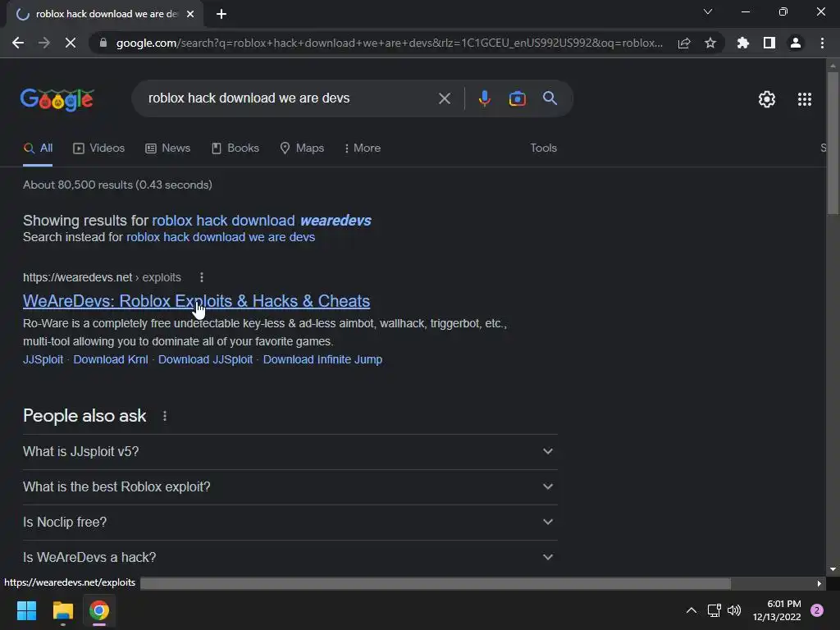Open the notification count badge
The image size is (840, 630).
(x=817, y=610)
